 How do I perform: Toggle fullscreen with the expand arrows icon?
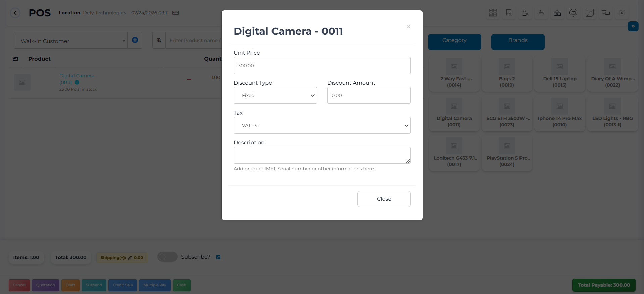click(590, 13)
